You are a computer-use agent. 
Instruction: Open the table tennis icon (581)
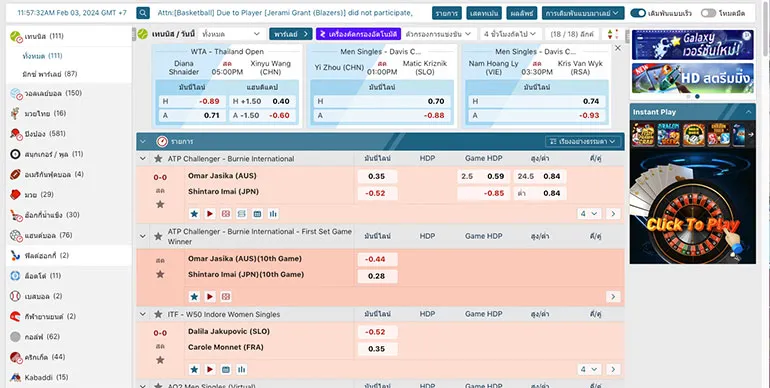(16, 134)
